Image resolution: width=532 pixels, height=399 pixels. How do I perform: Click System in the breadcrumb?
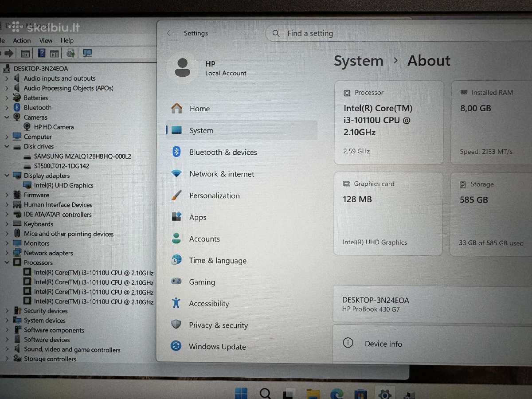[359, 61]
